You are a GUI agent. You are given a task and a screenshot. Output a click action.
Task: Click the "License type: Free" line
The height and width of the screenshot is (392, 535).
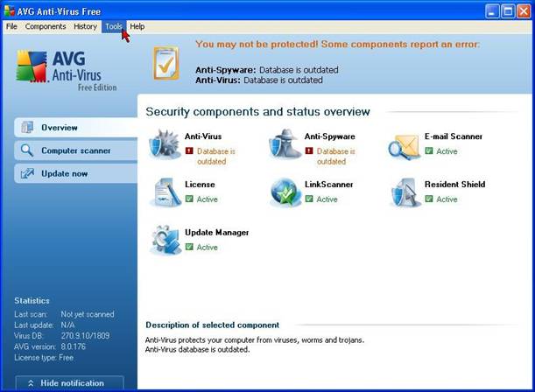point(44,358)
